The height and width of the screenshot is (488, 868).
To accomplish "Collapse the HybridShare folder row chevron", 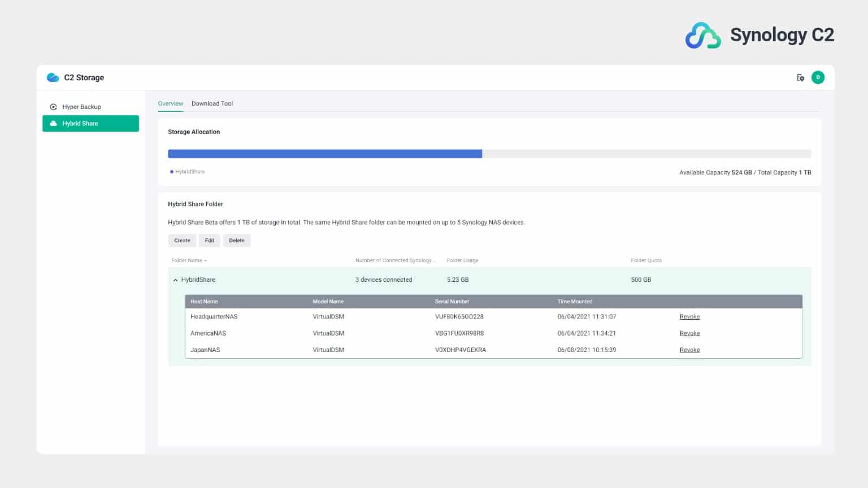I will click(x=175, y=280).
